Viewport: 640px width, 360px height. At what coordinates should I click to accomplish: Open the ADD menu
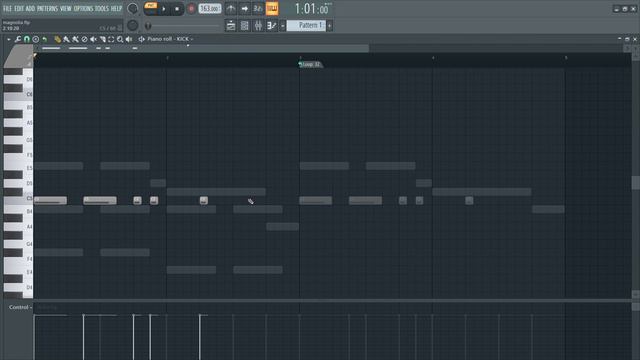point(31,9)
